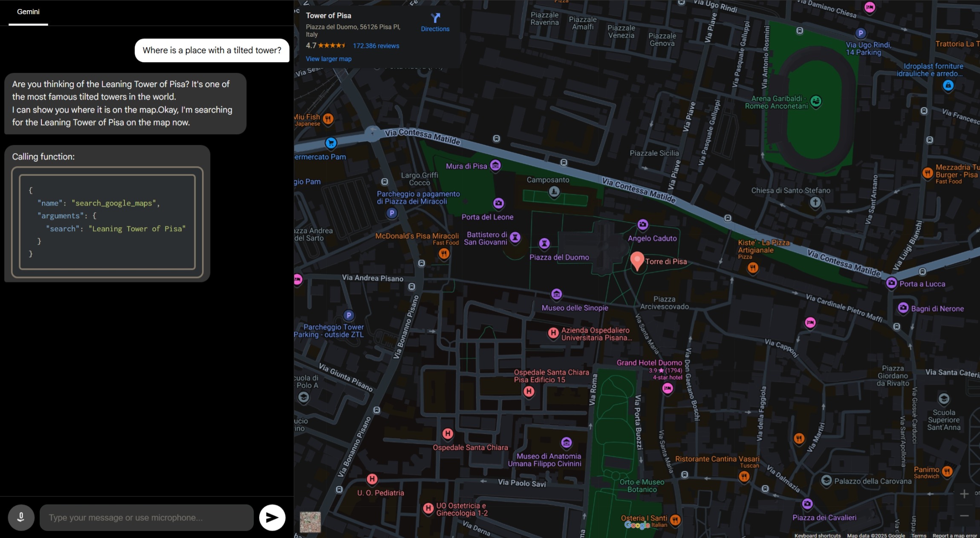This screenshot has height=538, width=980.
Task: Zoom in with the map plus button
Action: (964, 494)
